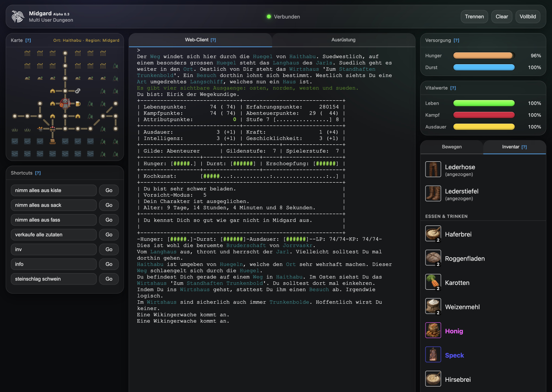Switch to the Ausrüstung tab
This screenshot has height=392, width=552.
tap(343, 40)
